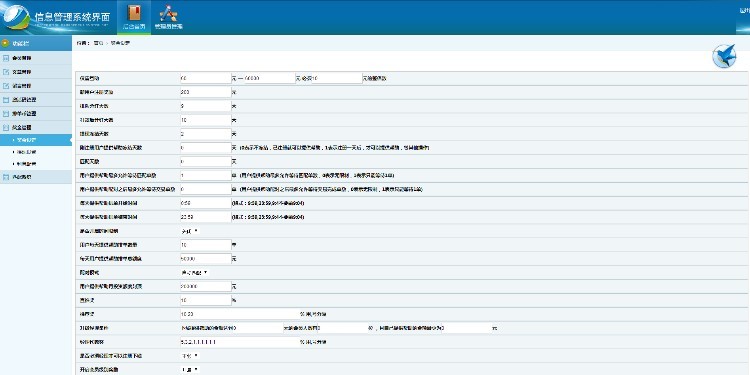Click the input field showing 200

coord(206,92)
